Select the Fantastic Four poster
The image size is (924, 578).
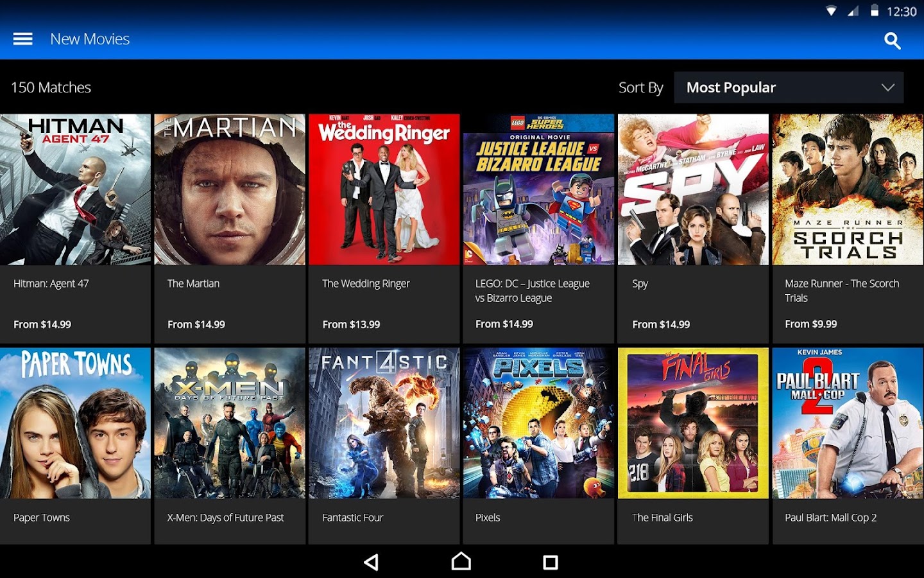tap(384, 423)
